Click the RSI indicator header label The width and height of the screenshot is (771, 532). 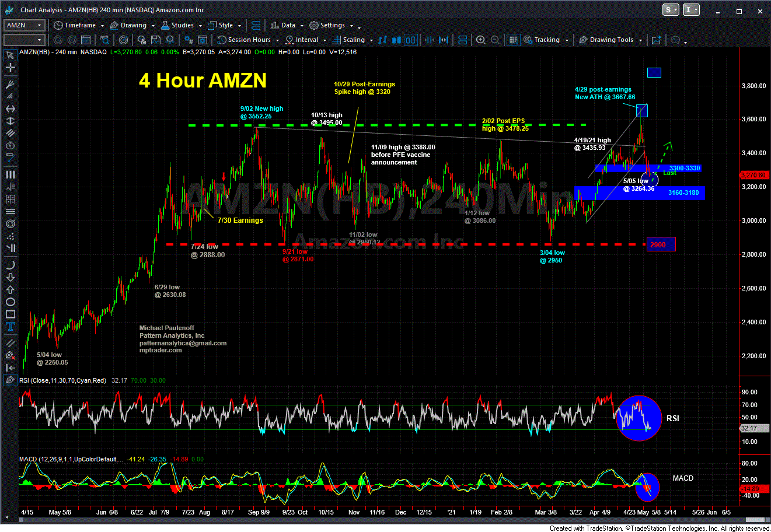click(x=63, y=380)
